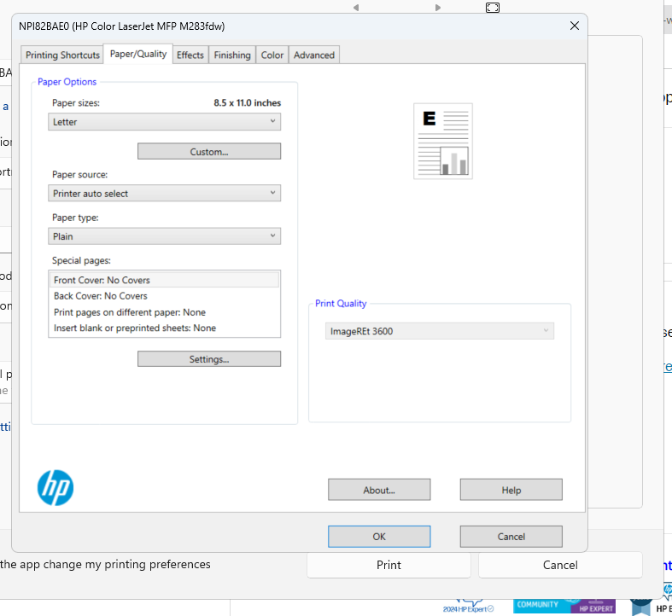Go to the Color tab

pyautogui.click(x=272, y=55)
